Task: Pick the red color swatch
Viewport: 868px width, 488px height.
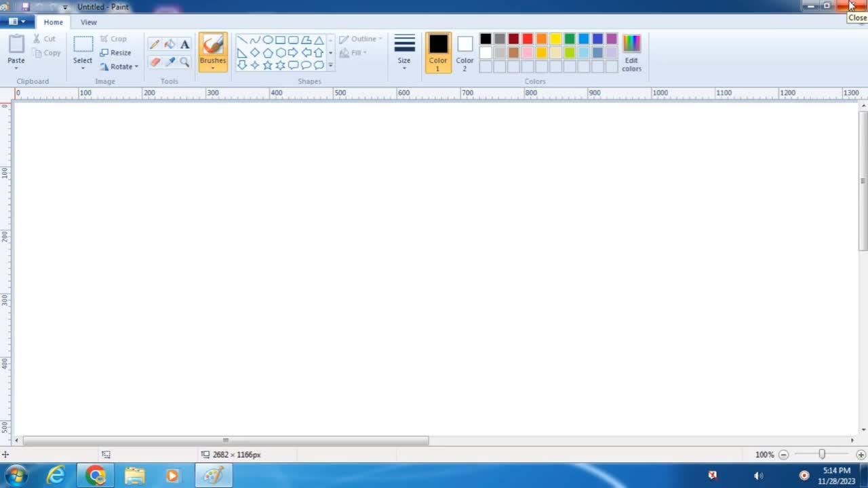Action: [528, 39]
